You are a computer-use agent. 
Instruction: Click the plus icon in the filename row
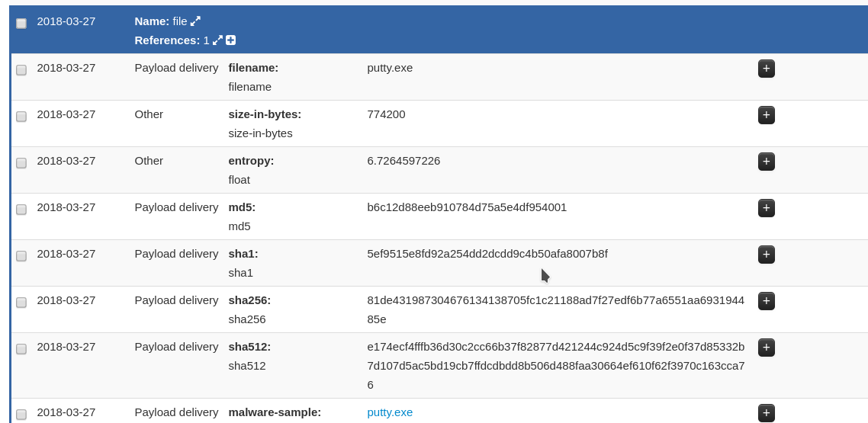pos(766,69)
